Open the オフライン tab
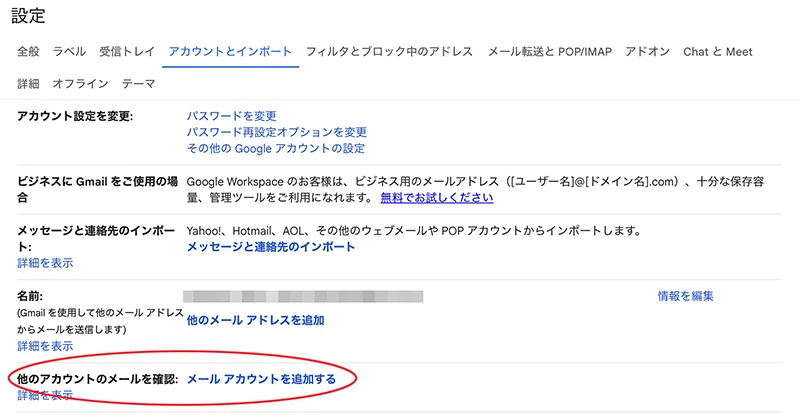 81,85
